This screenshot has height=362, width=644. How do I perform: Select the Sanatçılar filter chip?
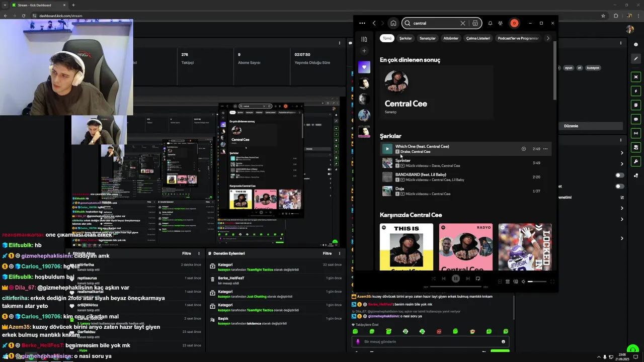pos(428,38)
